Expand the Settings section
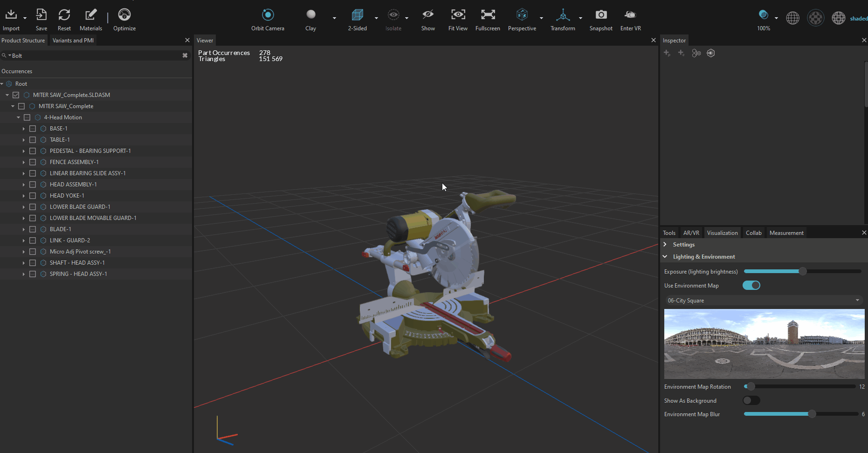The width and height of the screenshot is (868, 453). pos(683,245)
